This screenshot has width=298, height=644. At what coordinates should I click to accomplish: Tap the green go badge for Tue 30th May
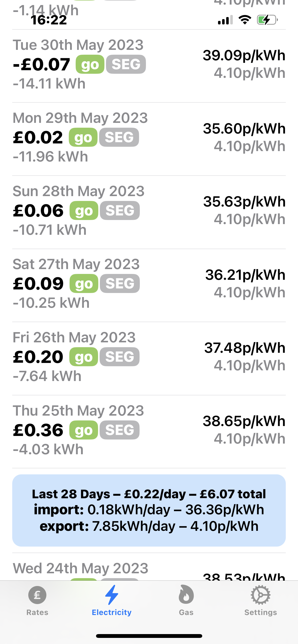click(90, 64)
